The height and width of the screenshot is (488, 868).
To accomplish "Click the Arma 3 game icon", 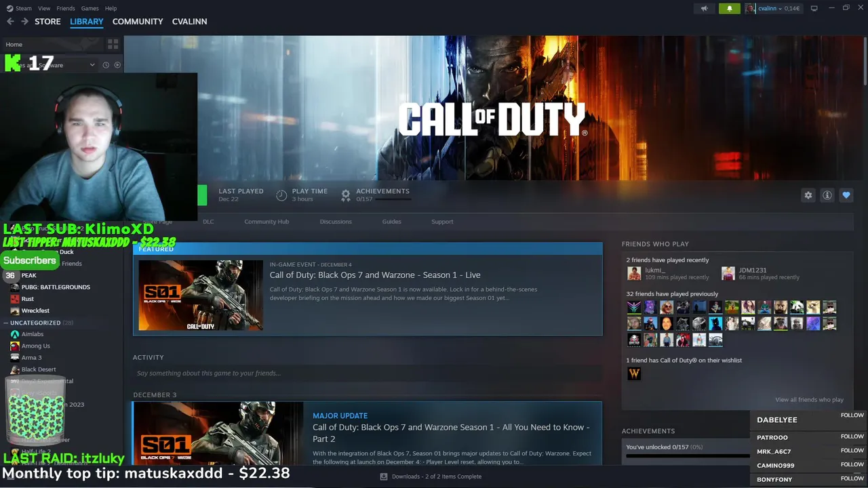I will [x=15, y=357].
